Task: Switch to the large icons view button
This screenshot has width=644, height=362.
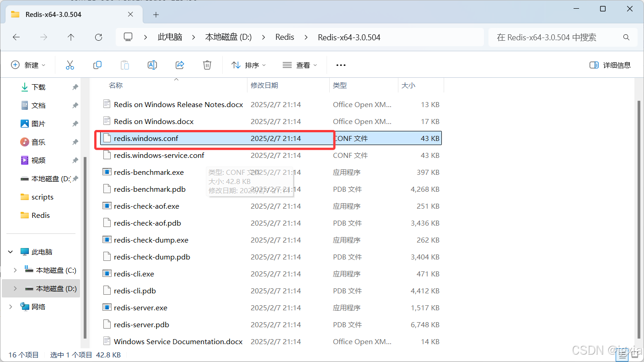Action: click(x=635, y=355)
